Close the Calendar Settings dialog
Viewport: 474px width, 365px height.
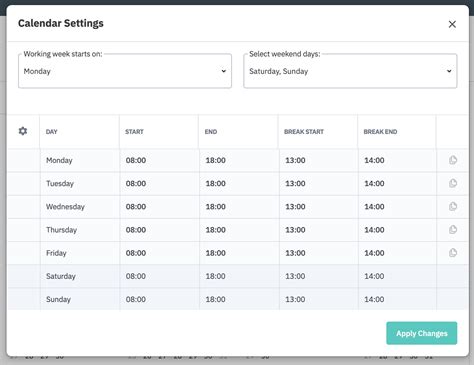(x=452, y=24)
